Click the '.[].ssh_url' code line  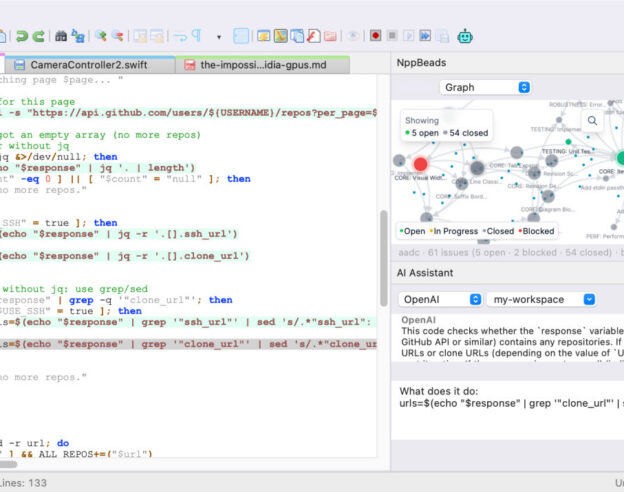pos(119,234)
